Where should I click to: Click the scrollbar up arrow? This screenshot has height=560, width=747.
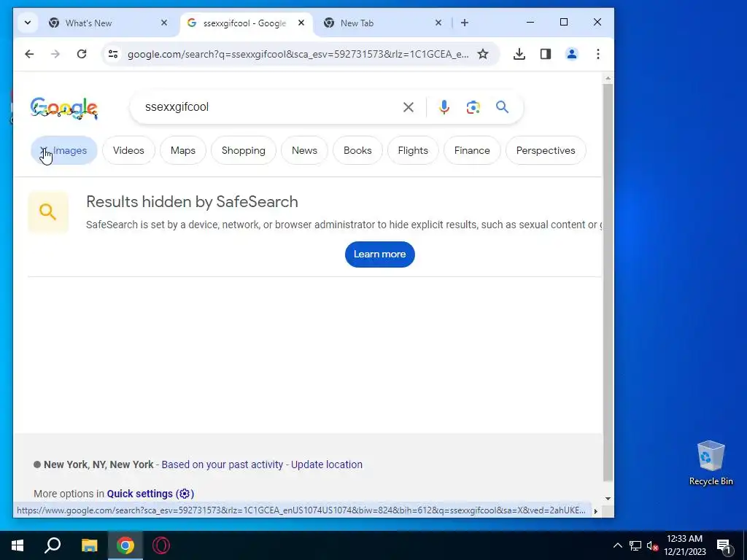(x=608, y=77)
